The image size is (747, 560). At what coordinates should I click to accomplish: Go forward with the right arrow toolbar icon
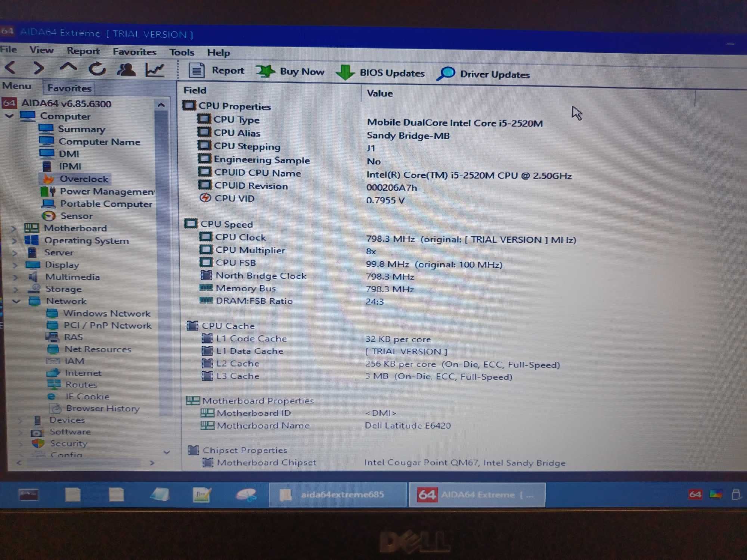click(x=38, y=68)
